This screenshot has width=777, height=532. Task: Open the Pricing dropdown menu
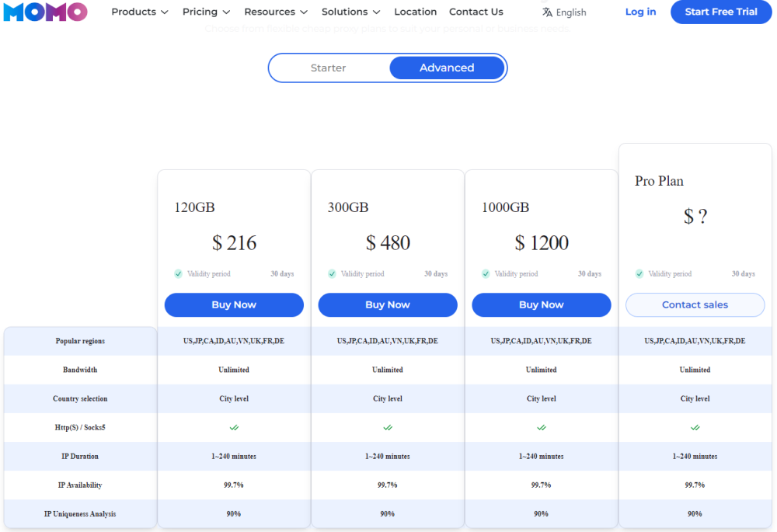click(206, 12)
